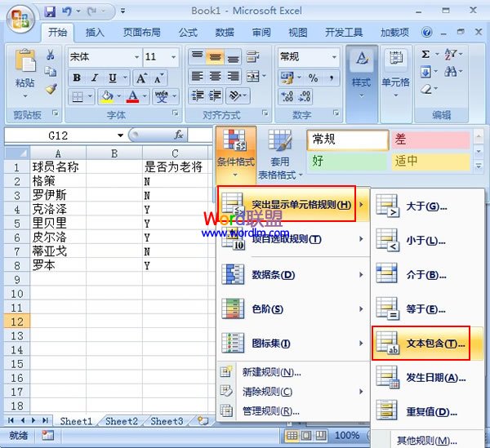The image size is (490, 448).
Task: Open the font color dropdown arrow
Action: pos(145,96)
